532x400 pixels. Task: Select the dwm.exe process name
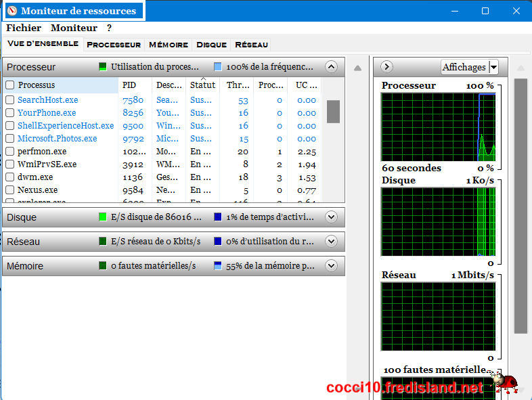(35, 177)
